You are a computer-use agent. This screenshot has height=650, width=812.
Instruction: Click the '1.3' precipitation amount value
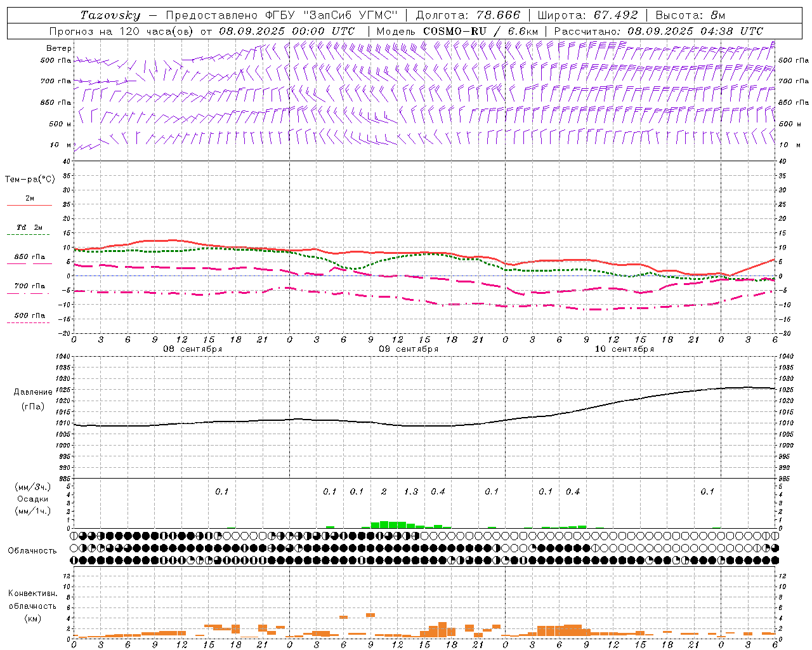click(411, 491)
